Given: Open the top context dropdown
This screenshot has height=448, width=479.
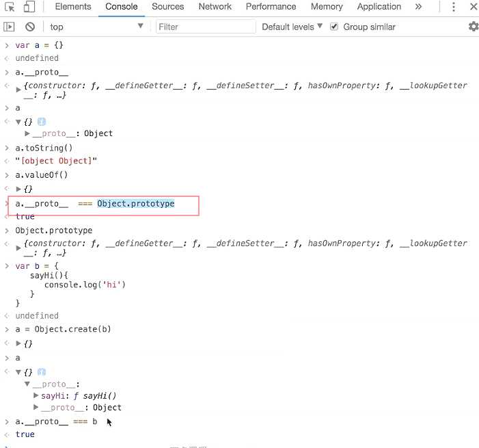Looking at the screenshot, I should tap(96, 27).
